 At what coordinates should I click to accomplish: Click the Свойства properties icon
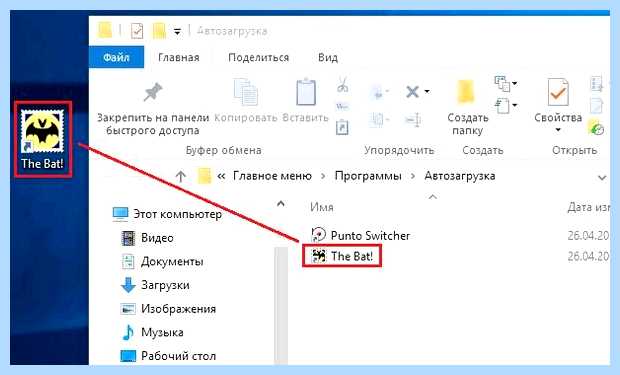coord(558,92)
